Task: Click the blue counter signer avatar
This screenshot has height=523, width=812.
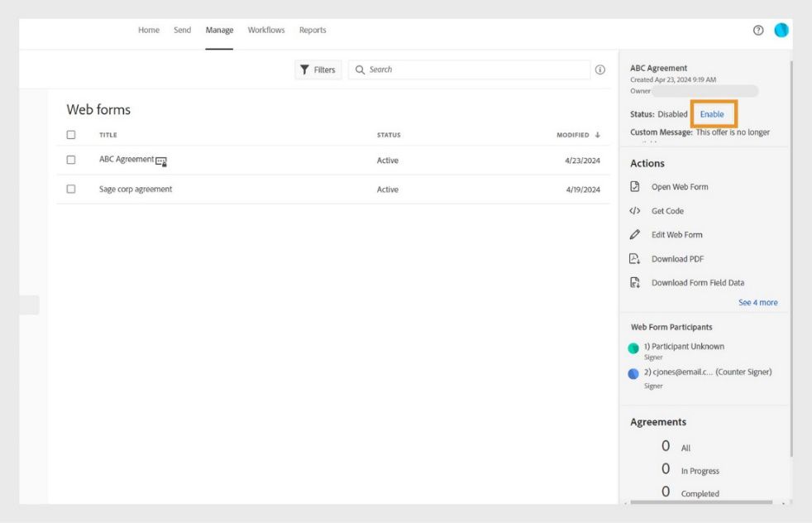Action: [633, 374]
